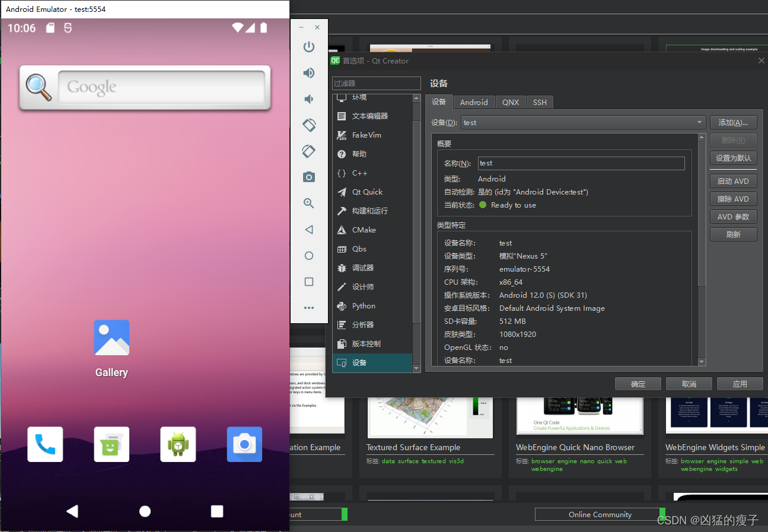Click the emulator sidebar overview square
768x532 pixels.
(309, 282)
